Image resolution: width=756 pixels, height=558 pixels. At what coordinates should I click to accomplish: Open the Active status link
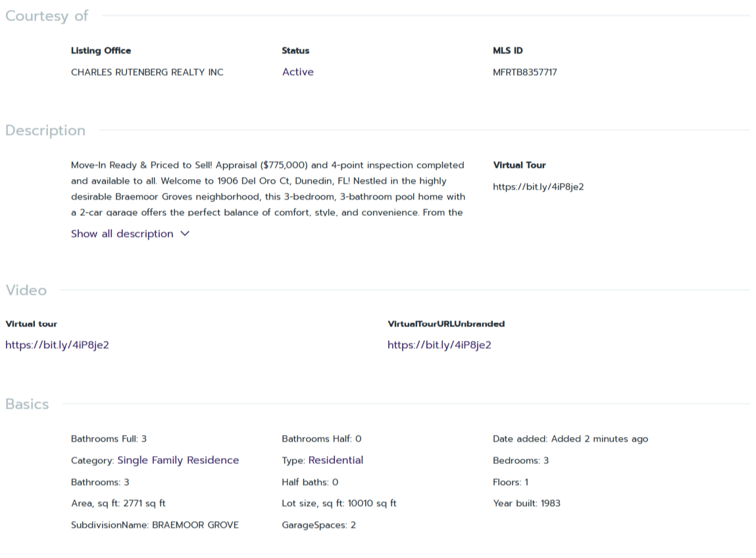click(297, 72)
